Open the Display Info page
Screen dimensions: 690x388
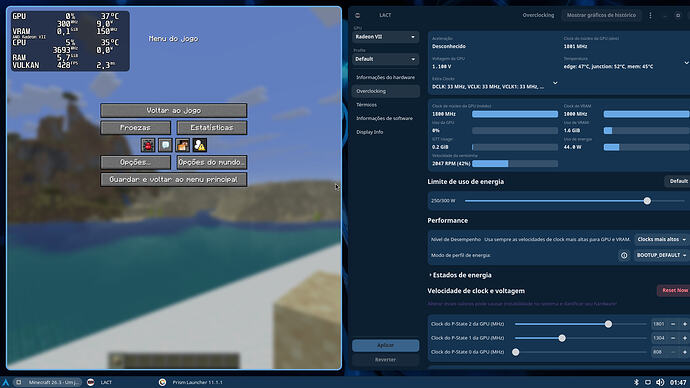(x=385, y=132)
